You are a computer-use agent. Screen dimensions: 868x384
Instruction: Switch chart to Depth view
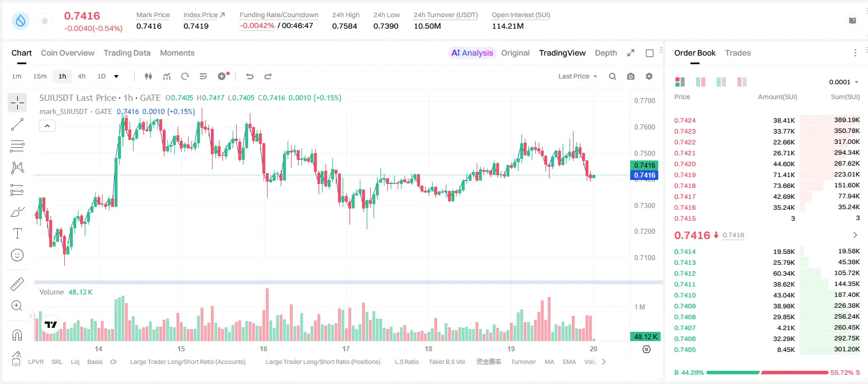[x=606, y=53]
